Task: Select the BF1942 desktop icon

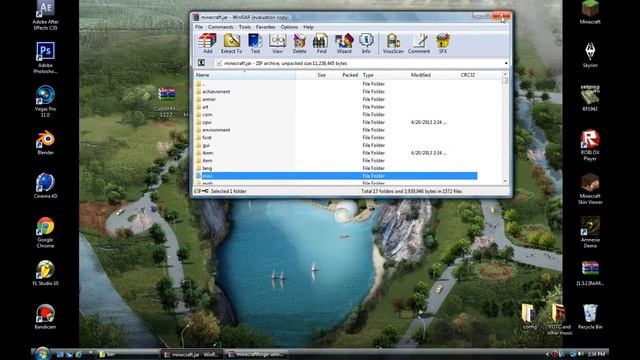Action: click(590, 98)
